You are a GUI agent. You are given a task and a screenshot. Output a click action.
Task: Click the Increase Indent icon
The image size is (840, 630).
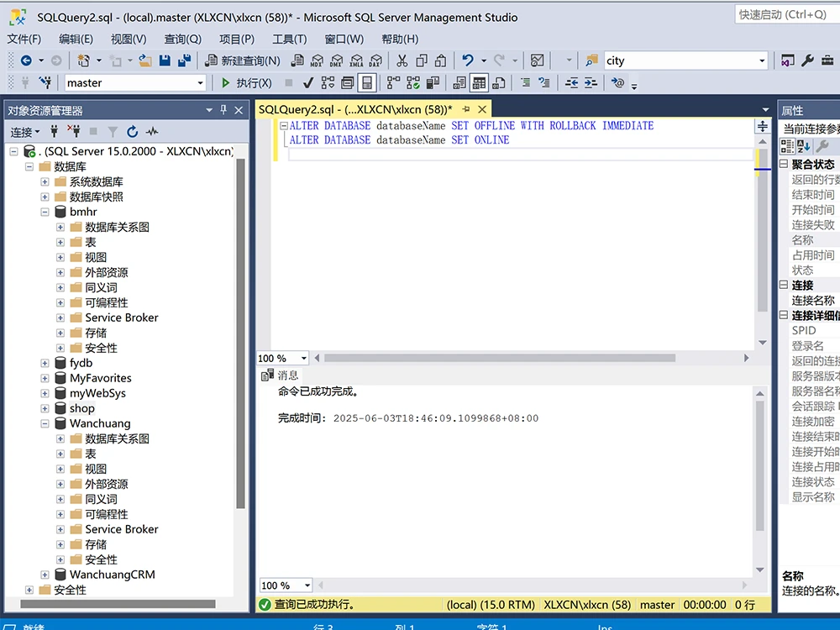coord(591,83)
